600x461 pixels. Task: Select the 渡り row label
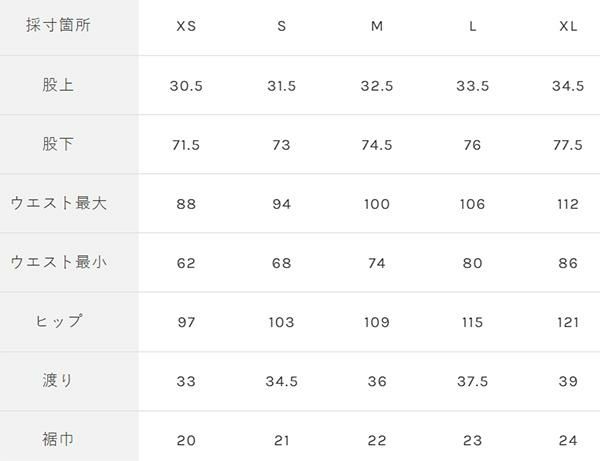coord(57,381)
